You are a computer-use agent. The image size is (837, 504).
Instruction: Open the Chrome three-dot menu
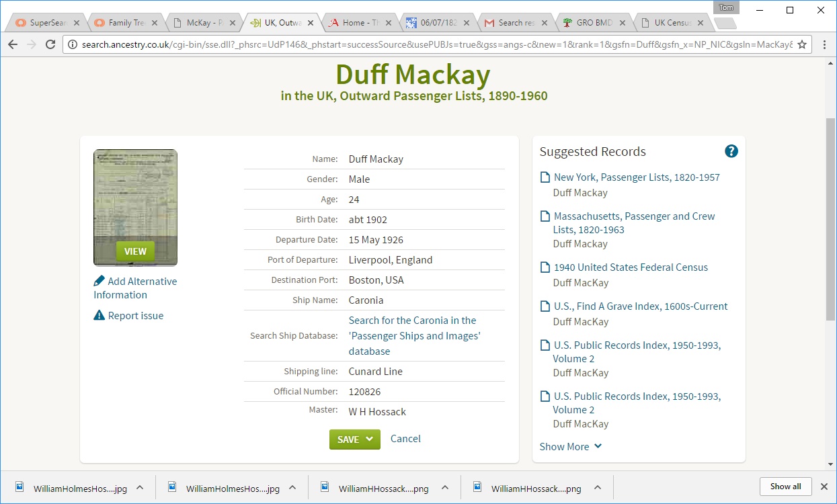824,44
